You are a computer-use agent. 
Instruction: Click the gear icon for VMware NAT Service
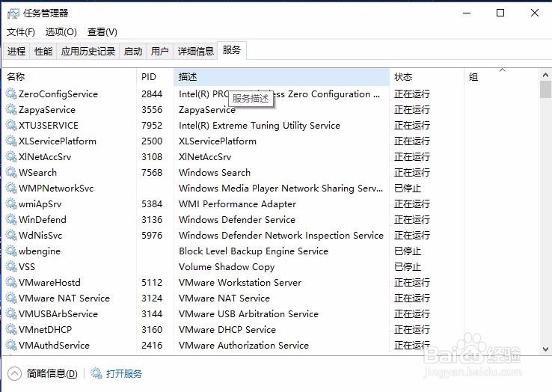11,298
